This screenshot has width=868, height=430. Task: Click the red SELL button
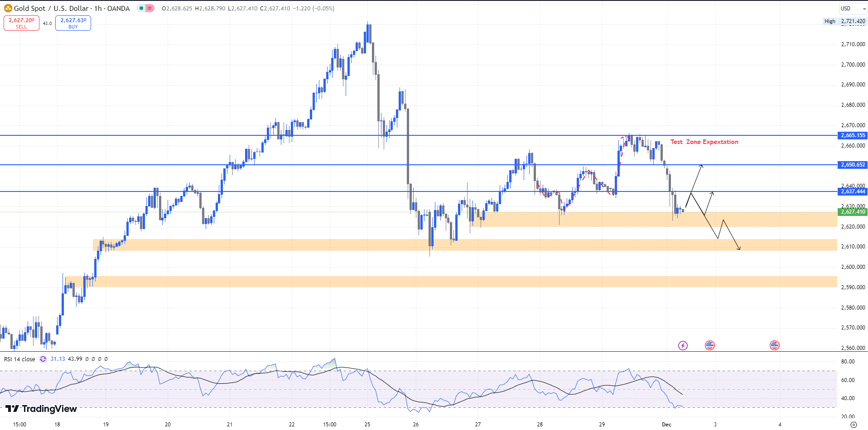click(x=21, y=23)
